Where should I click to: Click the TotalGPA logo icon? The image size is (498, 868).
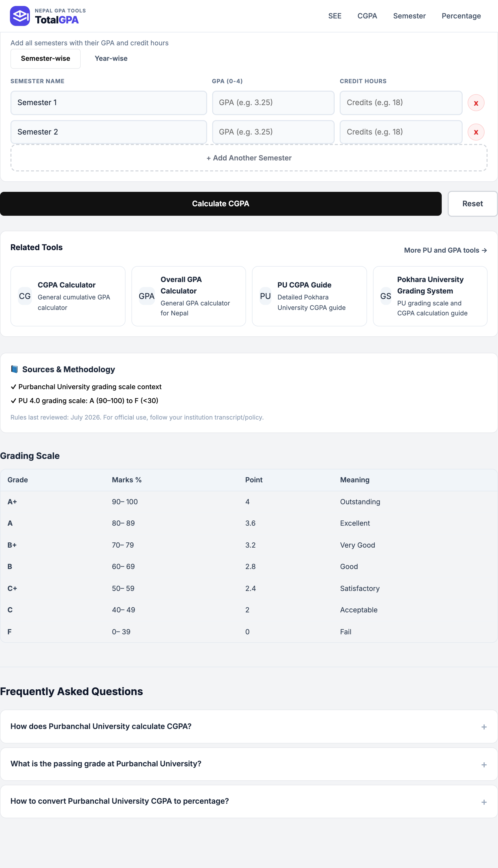point(20,16)
